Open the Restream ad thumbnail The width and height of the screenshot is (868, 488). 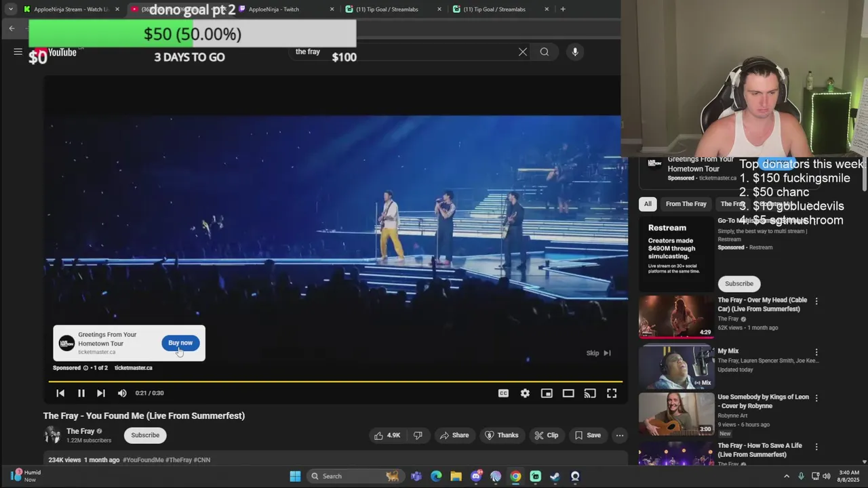676,253
